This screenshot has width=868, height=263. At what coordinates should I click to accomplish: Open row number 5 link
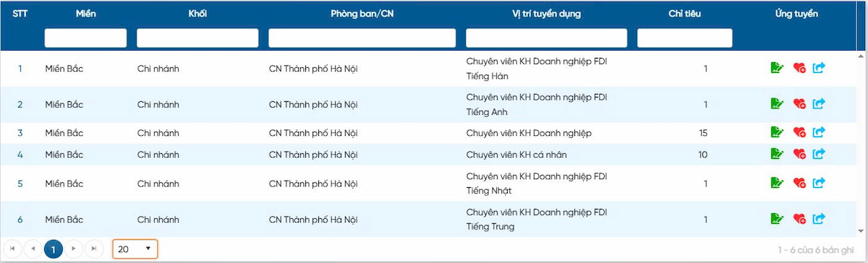(20, 183)
